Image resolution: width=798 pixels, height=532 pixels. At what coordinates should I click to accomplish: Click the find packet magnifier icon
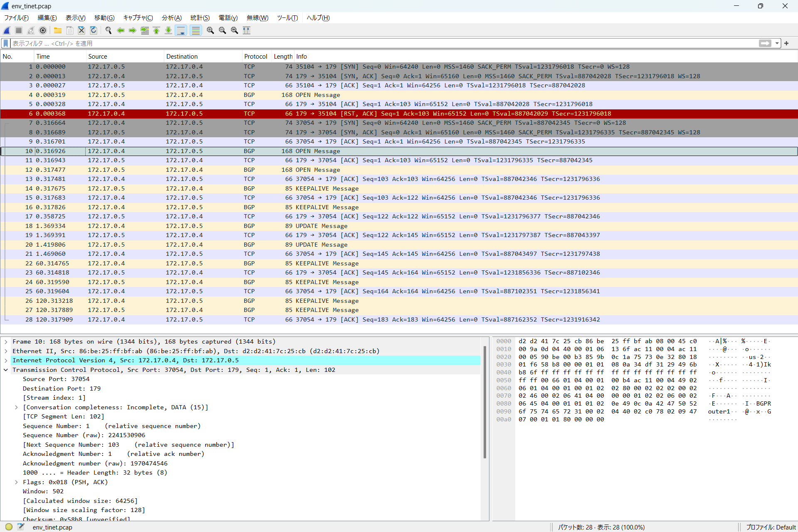click(x=109, y=30)
